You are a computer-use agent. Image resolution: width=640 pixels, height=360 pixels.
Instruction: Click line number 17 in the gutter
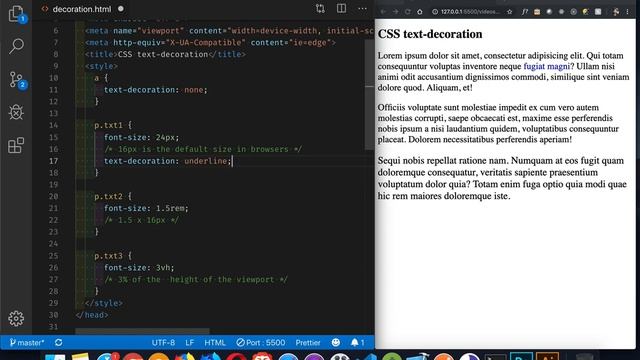point(53,161)
